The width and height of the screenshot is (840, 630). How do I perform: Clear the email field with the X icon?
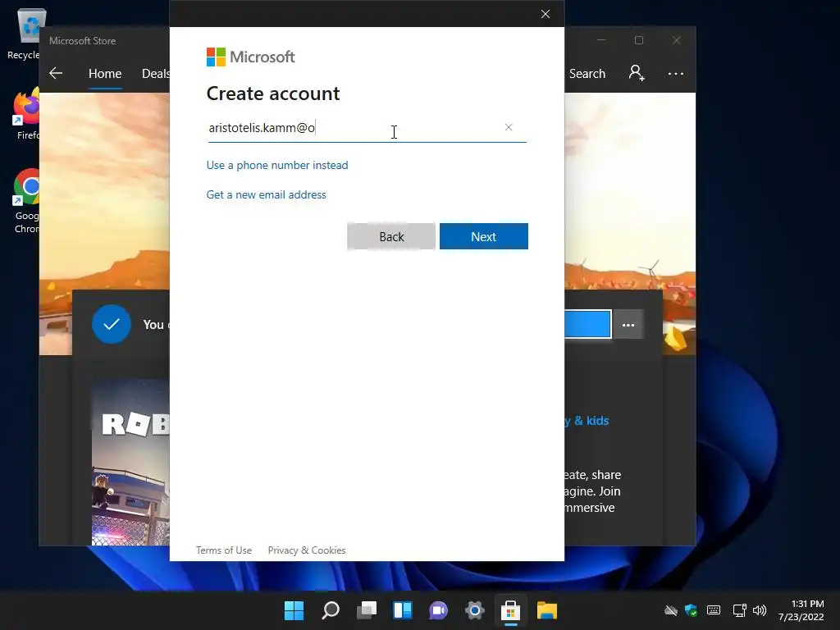(509, 127)
